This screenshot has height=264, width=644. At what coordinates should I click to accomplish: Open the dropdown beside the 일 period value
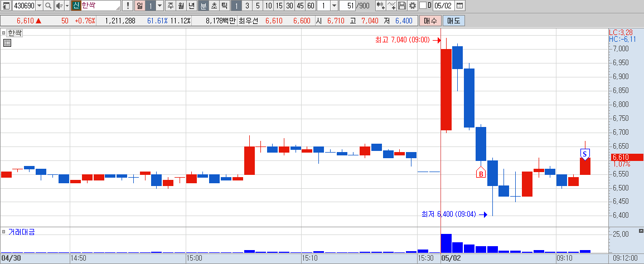tap(159, 6)
